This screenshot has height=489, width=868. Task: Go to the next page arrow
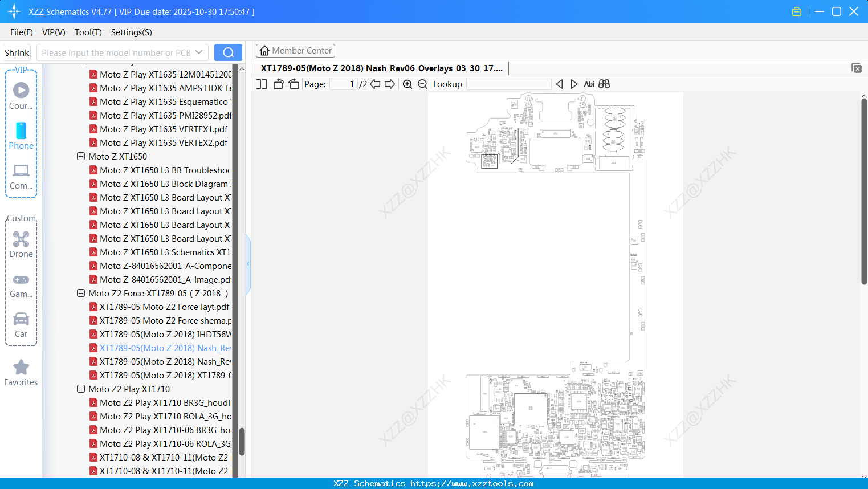tap(390, 84)
